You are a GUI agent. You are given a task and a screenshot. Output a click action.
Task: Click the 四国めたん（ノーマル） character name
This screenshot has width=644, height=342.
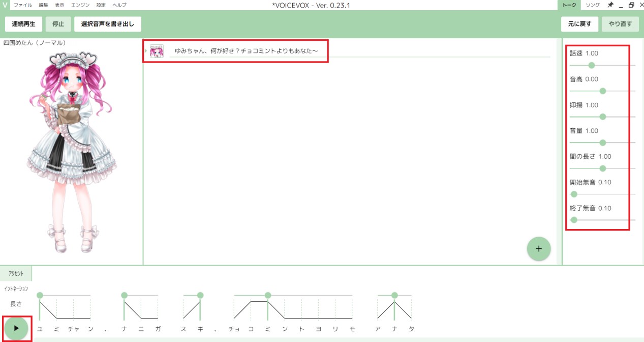coord(35,43)
